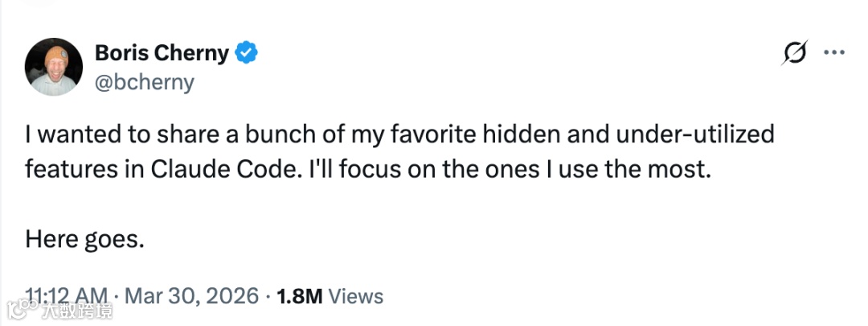Open the three-dot More options menu

834,53
